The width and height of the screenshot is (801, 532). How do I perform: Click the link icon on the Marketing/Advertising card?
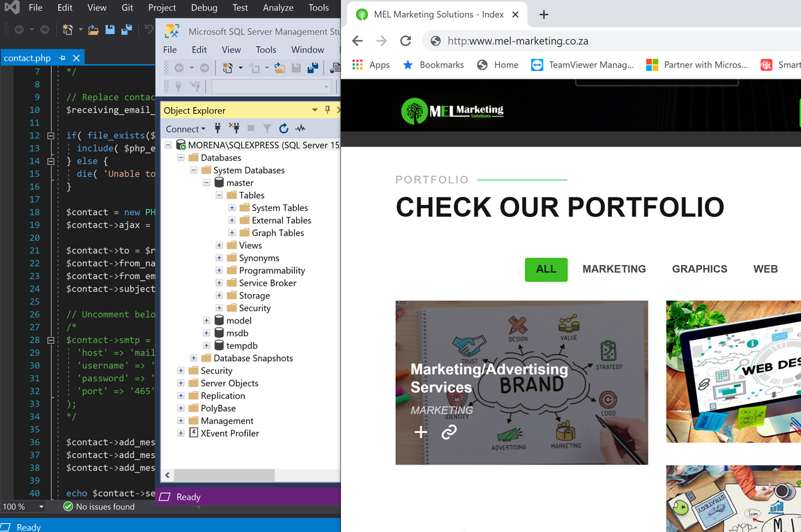[x=449, y=432]
